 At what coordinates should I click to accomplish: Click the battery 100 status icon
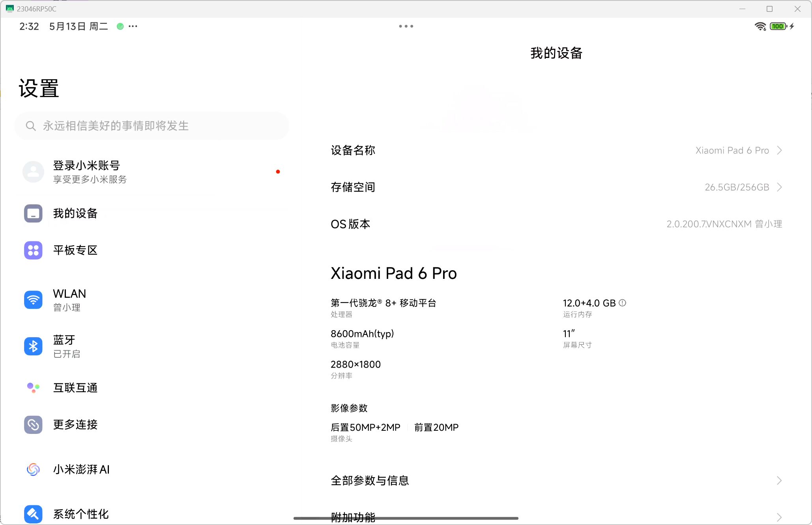(x=778, y=26)
